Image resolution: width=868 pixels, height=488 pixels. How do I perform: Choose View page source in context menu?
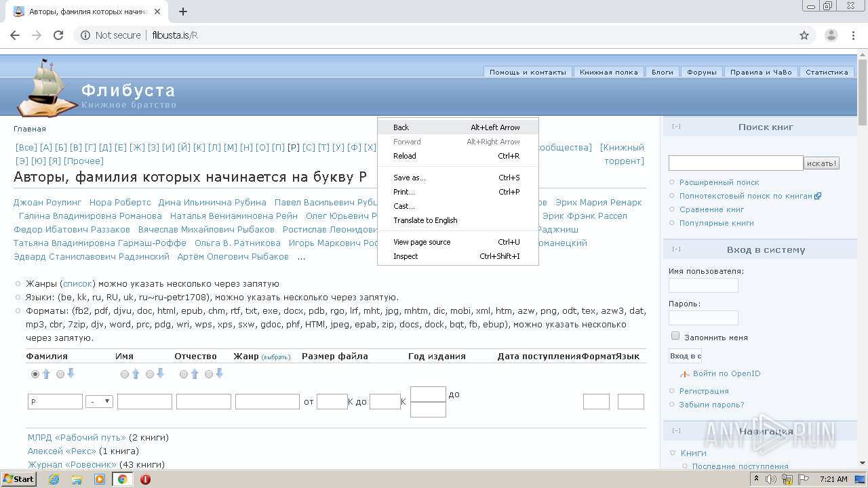(458, 242)
